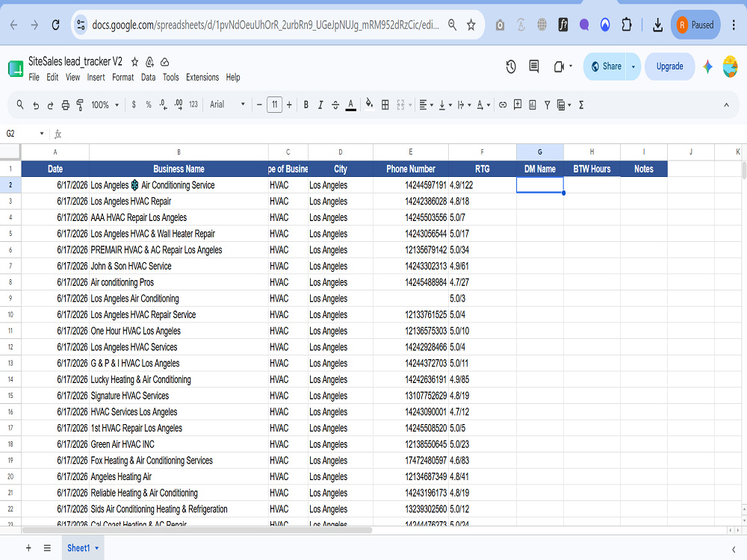Click the font size input box
This screenshot has width=747, height=560.
274,105
